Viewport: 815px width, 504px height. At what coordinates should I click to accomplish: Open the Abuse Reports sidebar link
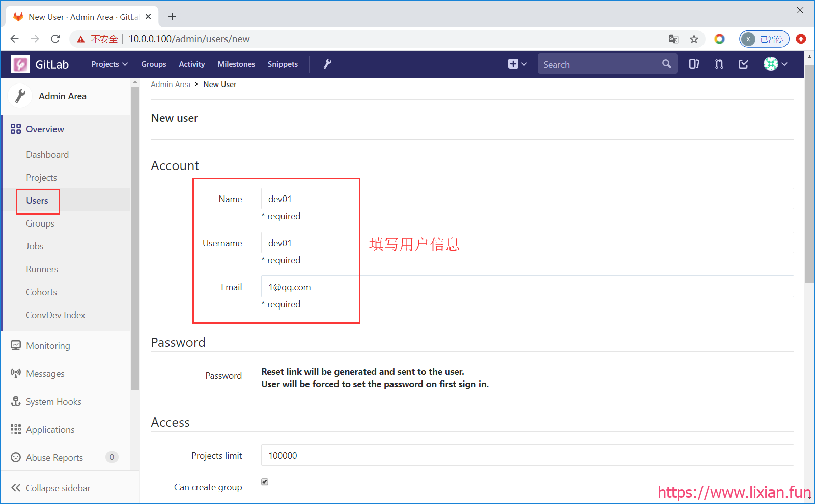pos(54,458)
